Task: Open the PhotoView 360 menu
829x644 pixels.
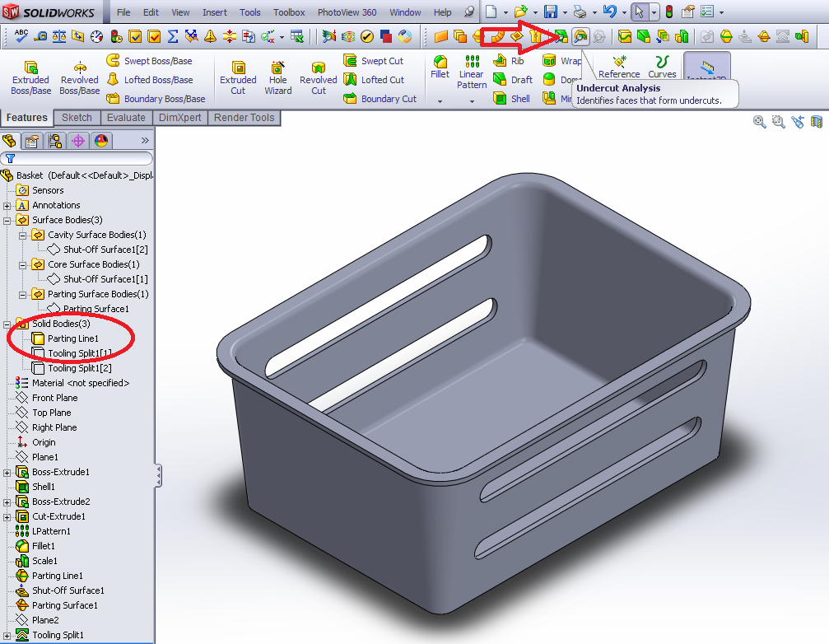Action: [x=347, y=12]
